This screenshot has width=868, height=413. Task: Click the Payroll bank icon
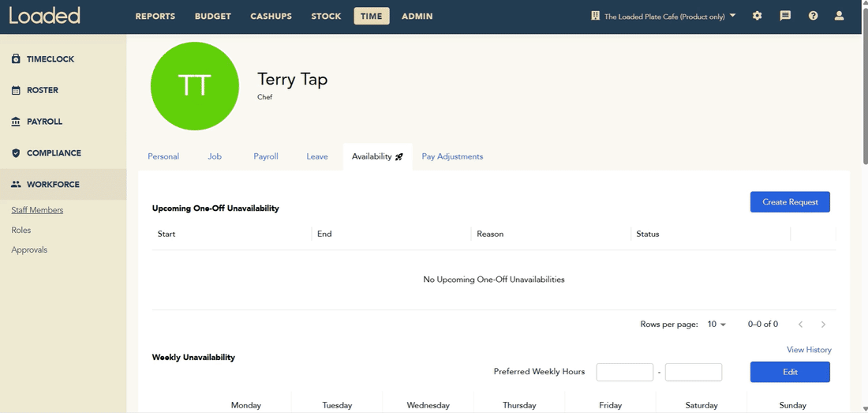16,122
